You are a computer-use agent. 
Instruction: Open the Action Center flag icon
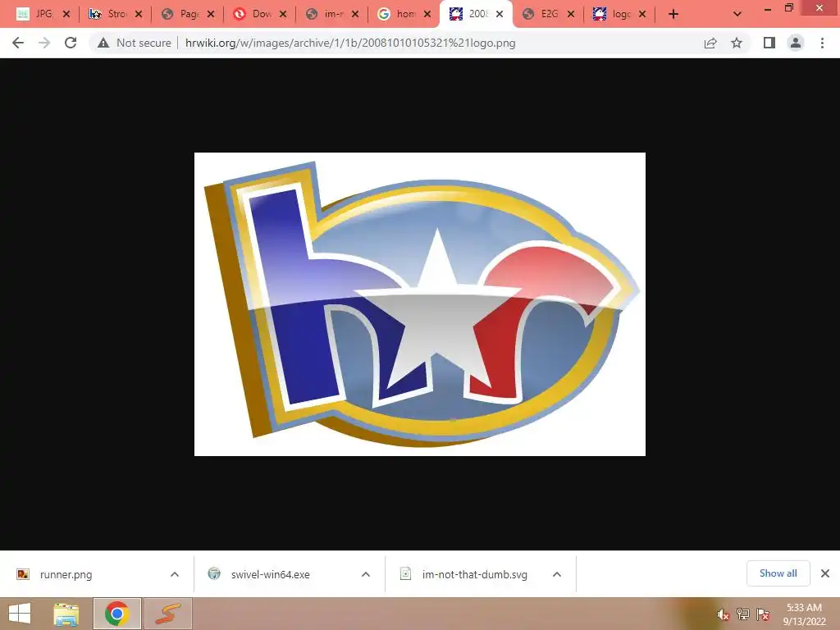tap(763, 615)
